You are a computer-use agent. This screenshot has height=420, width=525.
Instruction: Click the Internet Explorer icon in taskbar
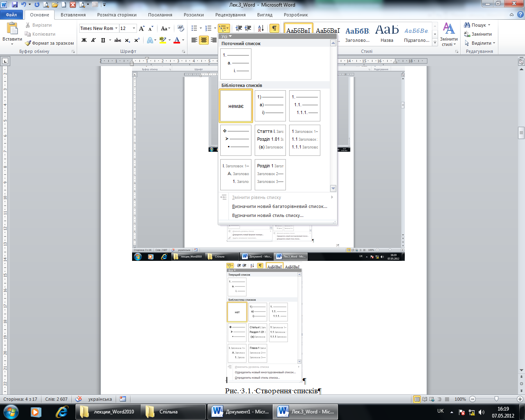(x=62, y=411)
